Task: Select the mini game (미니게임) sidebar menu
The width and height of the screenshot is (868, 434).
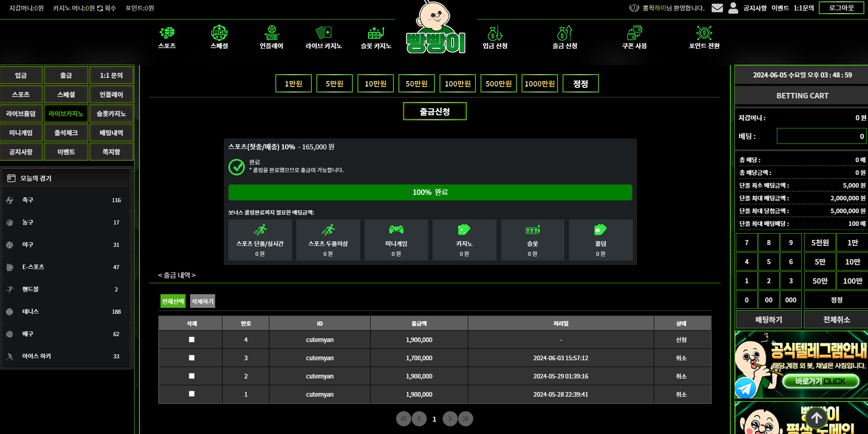Action: pyautogui.click(x=21, y=133)
